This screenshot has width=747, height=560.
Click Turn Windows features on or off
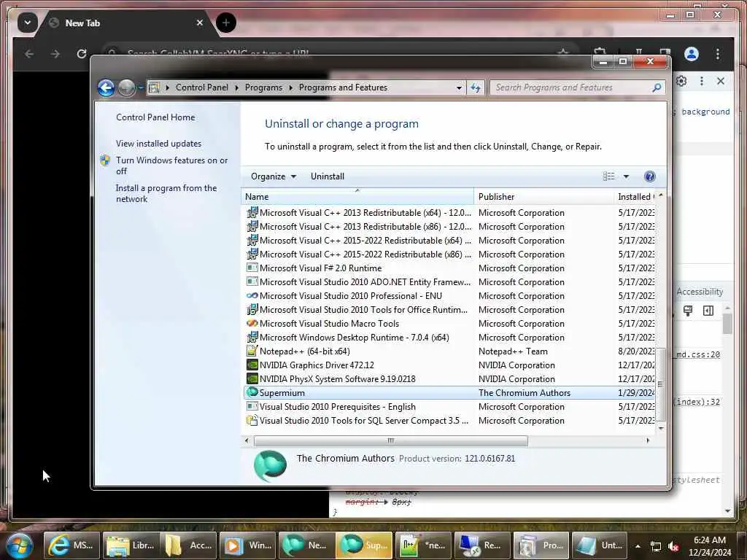point(171,166)
